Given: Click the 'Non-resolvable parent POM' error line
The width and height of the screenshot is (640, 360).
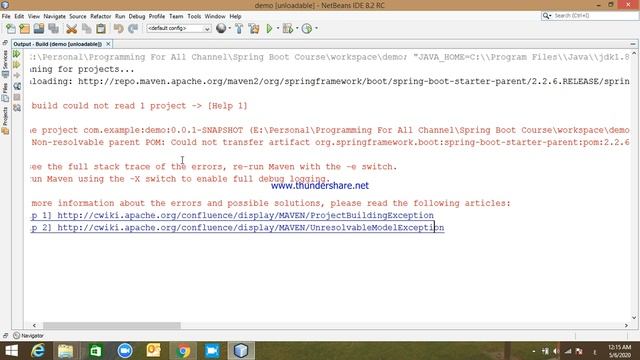Looking at the screenshot, I should point(330,142).
